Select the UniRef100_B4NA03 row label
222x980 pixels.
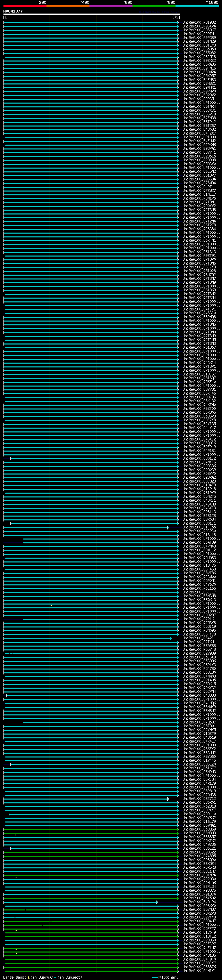tap(199, 676)
